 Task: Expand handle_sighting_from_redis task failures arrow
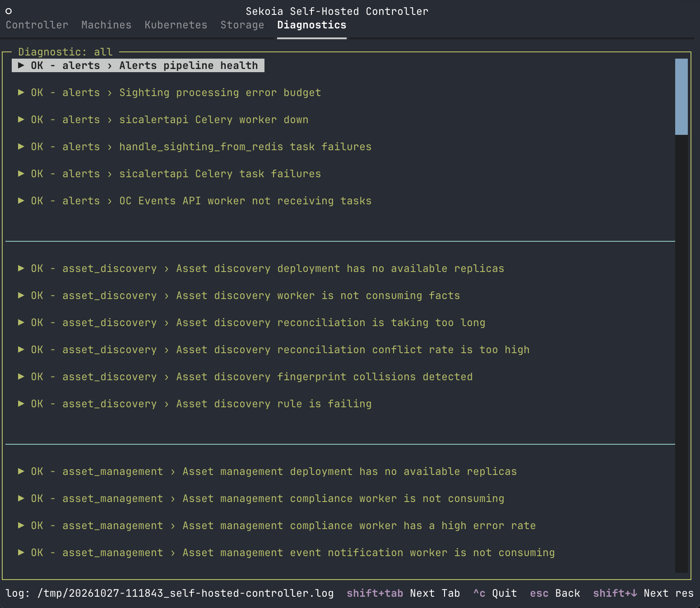point(21,147)
